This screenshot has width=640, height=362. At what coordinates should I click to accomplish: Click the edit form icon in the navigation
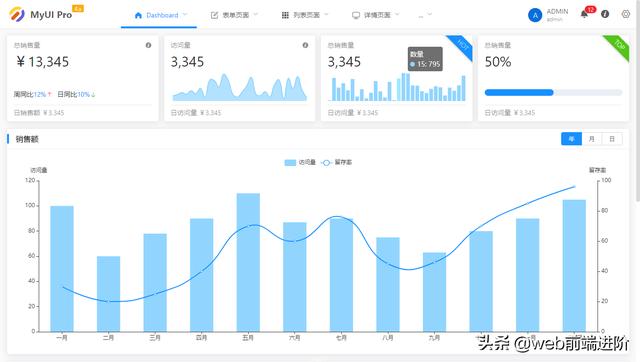(x=214, y=15)
